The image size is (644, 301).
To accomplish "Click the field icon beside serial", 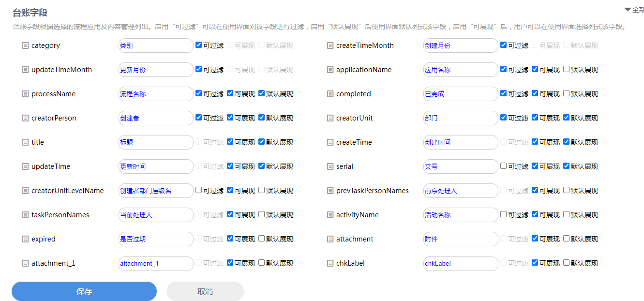I will [330, 166].
